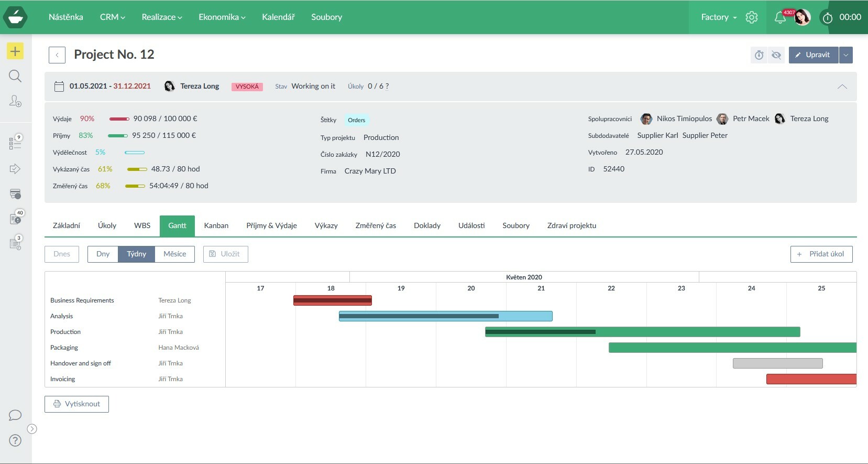This screenshot has height=464, width=868.
Task: Click the Vytisknout print button
Action: click(x=76, y=404)
